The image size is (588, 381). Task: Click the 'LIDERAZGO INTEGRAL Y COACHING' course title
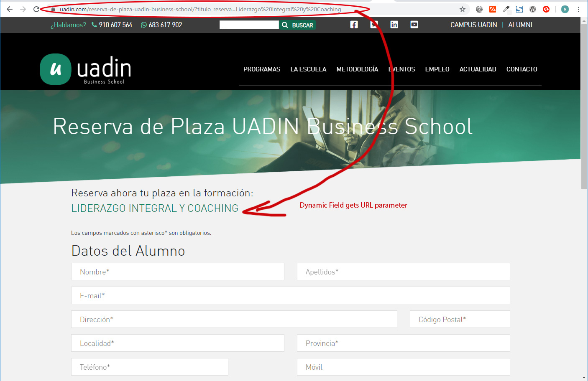pos(155,208)
